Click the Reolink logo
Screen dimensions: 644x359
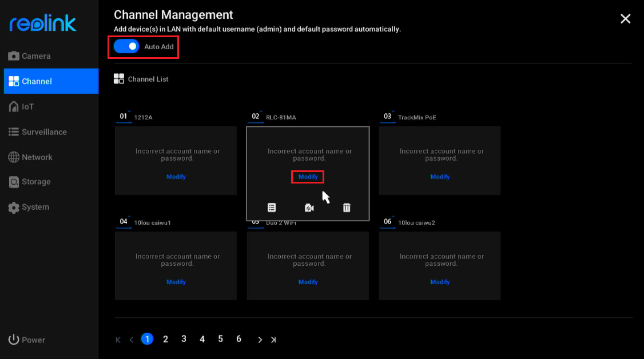pyautogui.click(x=43, y=23)
